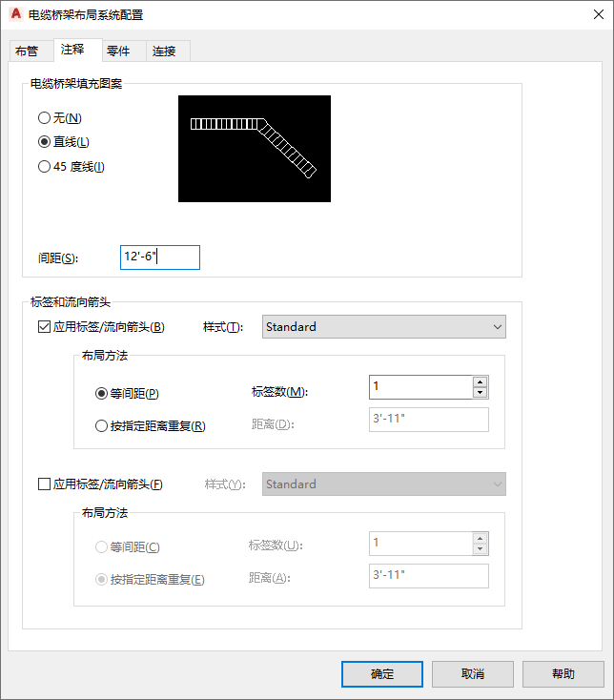Click the 标签数(M) value field
Image resolution: width=614 pixels, height=700 pixels.
pos(420,386)
